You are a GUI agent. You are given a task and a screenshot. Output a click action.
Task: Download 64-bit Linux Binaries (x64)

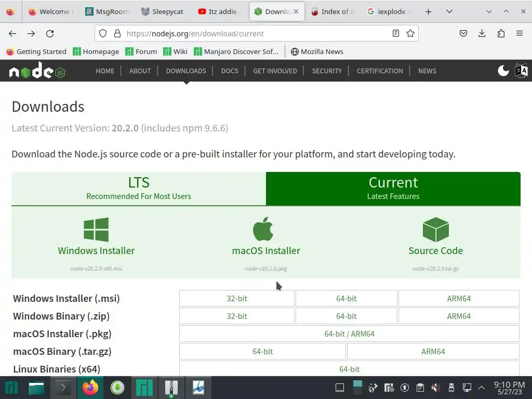tap(349, 369)
